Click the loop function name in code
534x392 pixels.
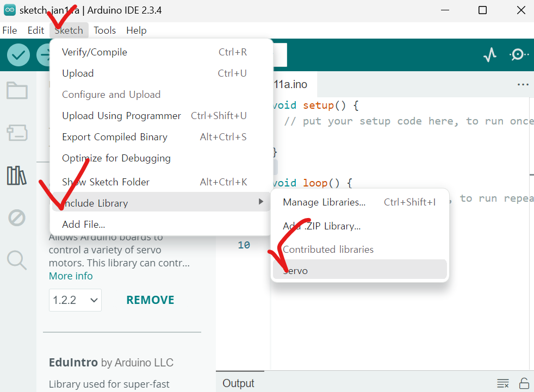click(315, 183)
